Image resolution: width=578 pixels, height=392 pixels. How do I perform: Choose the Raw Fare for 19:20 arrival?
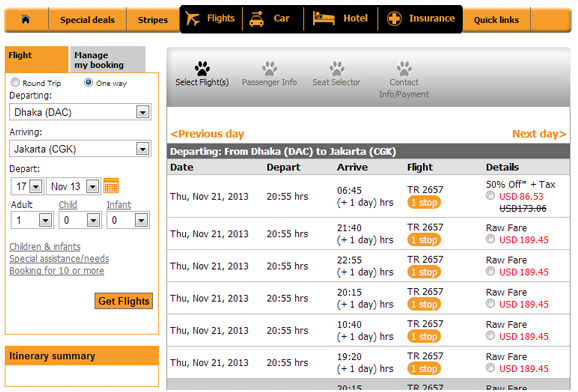coord(490,368)
